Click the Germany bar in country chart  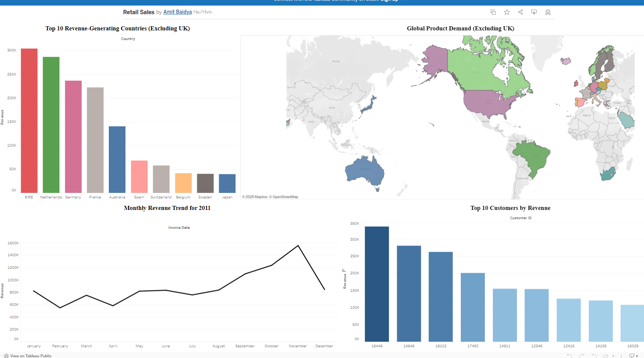(x=73, y=137)
